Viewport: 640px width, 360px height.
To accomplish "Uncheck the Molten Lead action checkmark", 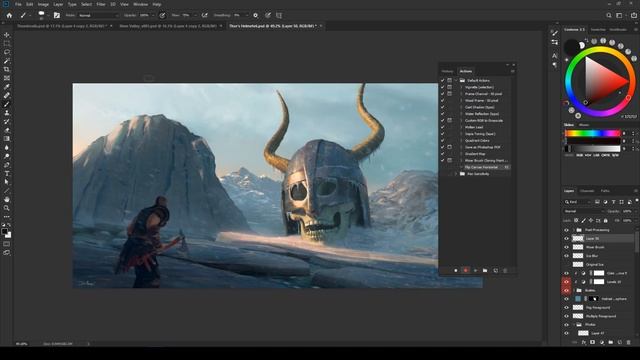I will coord(442,127).
